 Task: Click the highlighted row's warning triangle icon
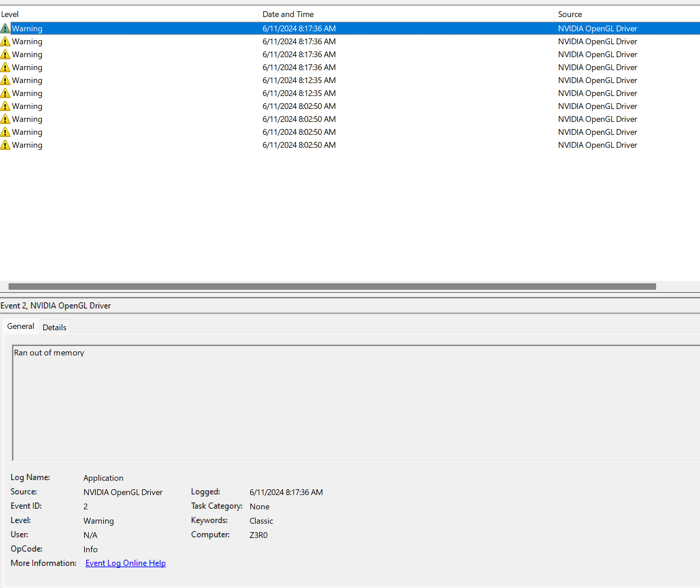(x=5, y=28)
